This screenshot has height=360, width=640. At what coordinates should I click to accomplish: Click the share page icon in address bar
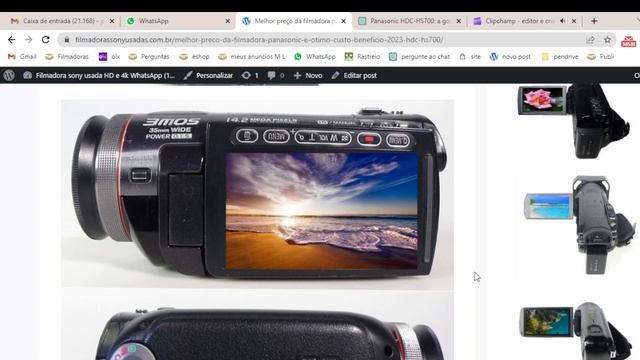[590, 40]
